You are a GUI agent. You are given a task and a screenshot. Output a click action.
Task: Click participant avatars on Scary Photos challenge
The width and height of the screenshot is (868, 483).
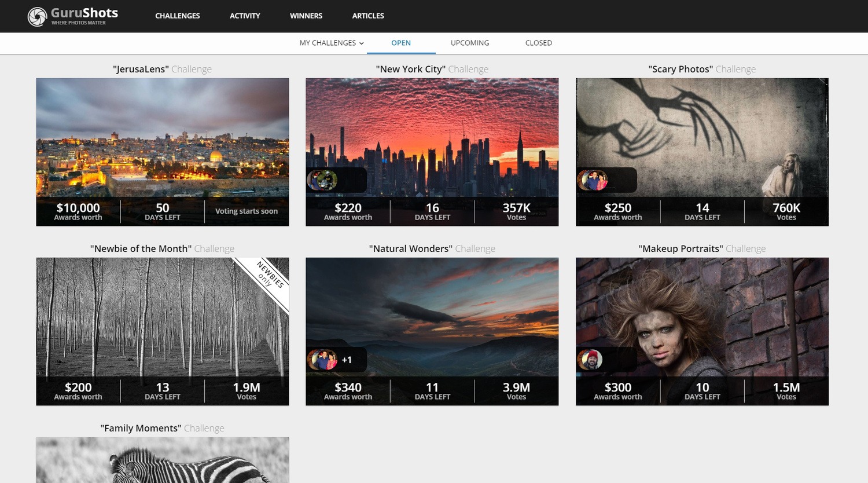[x=593, y=180]
